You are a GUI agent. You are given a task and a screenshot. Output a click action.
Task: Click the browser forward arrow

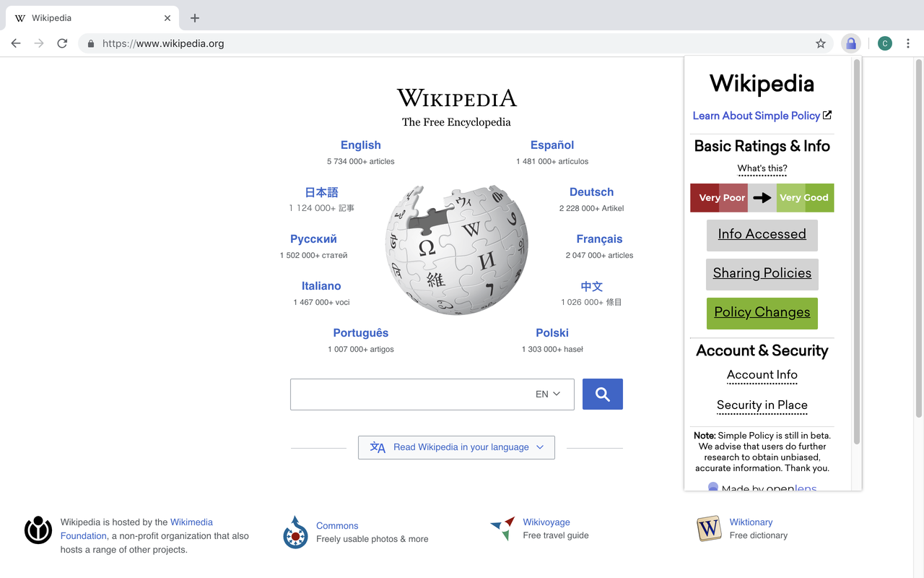[x=39, y=43]
